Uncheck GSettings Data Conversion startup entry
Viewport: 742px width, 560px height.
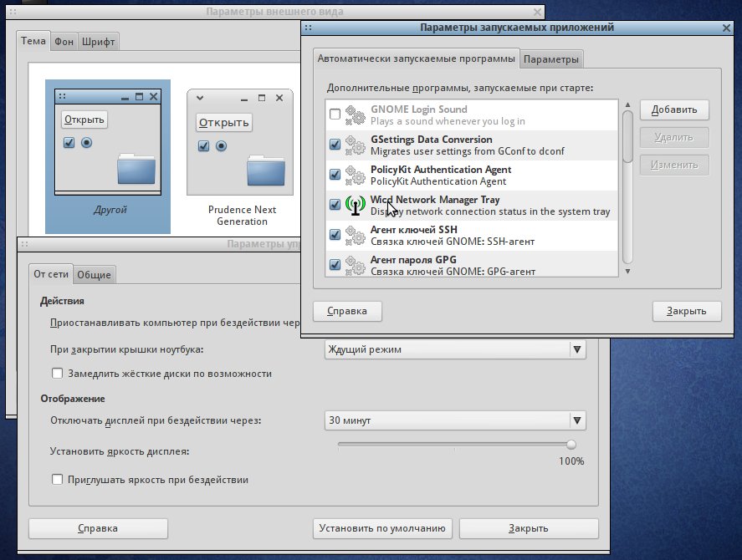pos(335,145)
